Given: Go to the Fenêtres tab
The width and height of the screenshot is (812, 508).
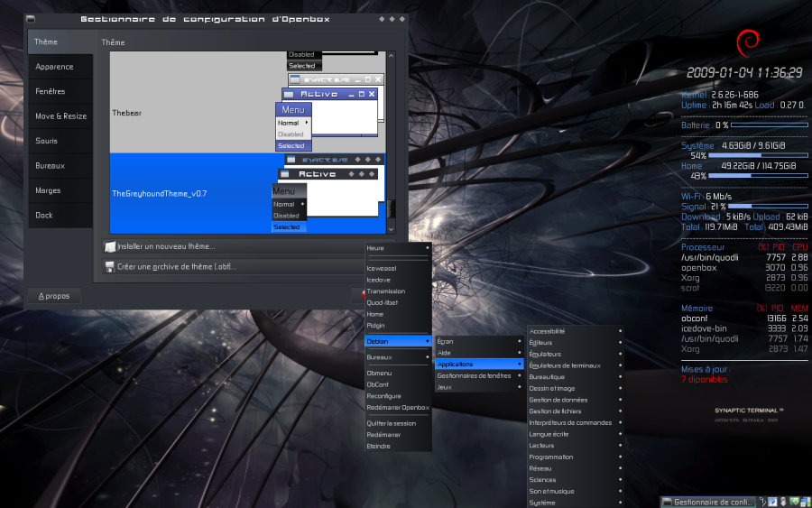Looking at the screenshot, I should point(60,92).
